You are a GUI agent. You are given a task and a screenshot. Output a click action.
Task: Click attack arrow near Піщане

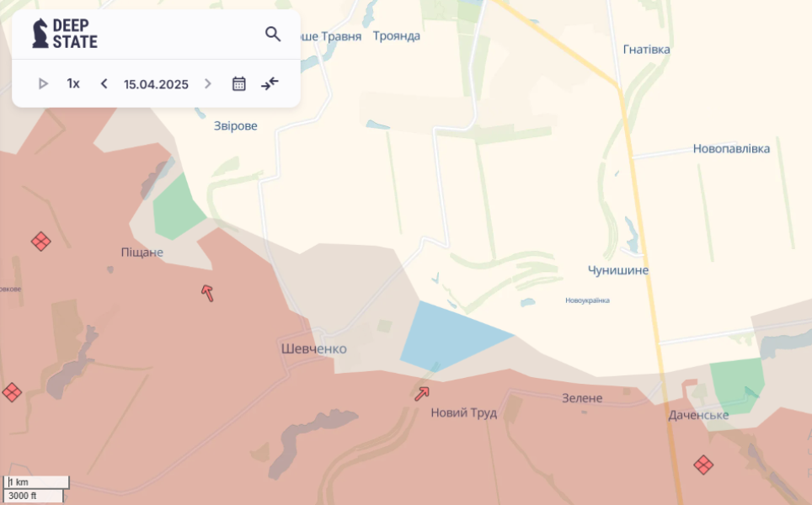tap(207, 293)
